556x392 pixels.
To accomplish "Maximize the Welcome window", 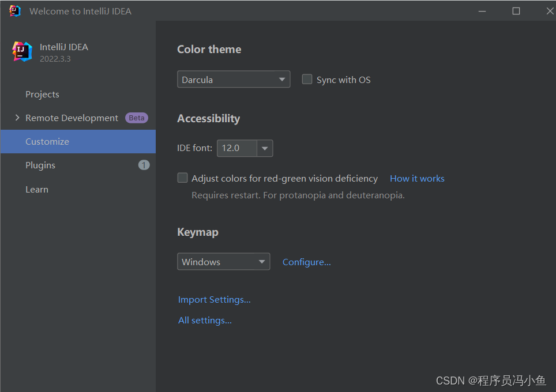I will (516, 11).
